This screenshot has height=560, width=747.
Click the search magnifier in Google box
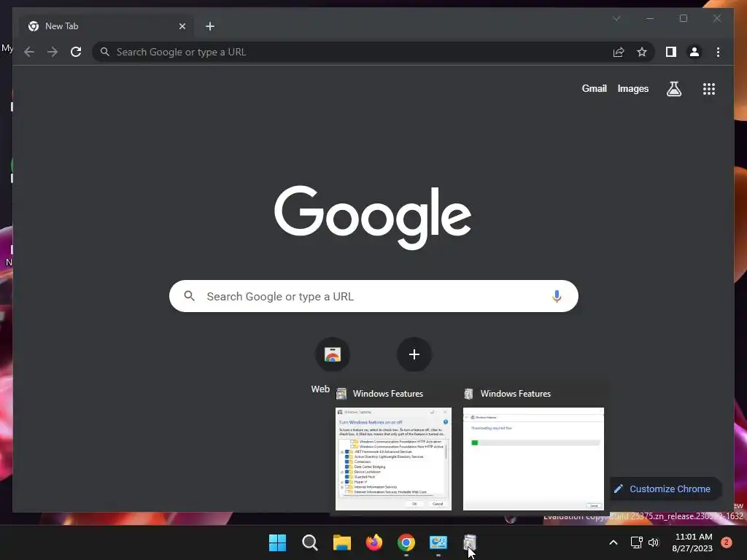click(189, 296)
